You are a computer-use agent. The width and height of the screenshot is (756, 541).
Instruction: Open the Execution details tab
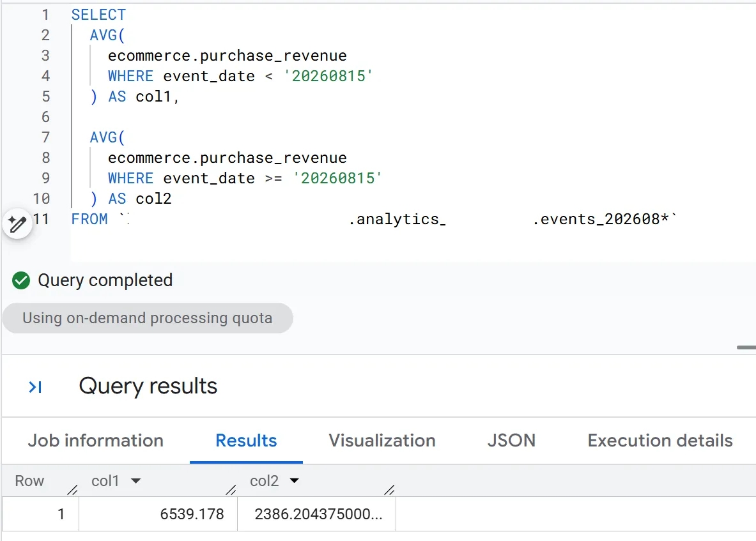coord(660,440)
